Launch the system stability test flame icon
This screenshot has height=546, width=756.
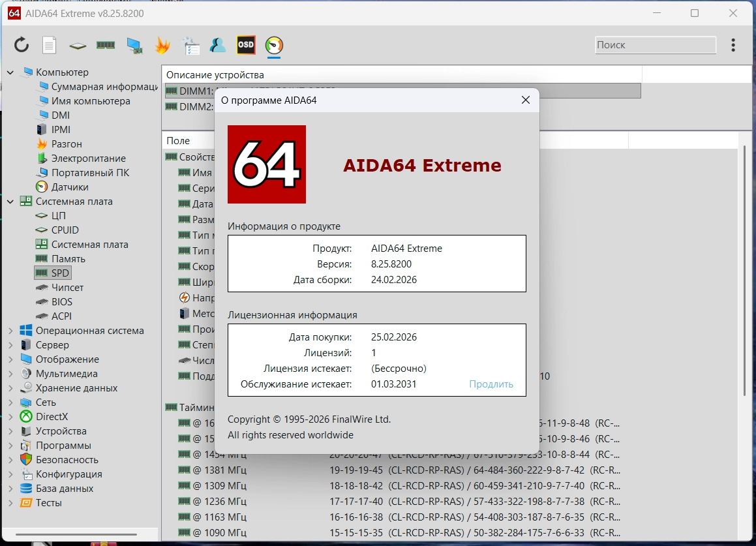tap(162, 45)
